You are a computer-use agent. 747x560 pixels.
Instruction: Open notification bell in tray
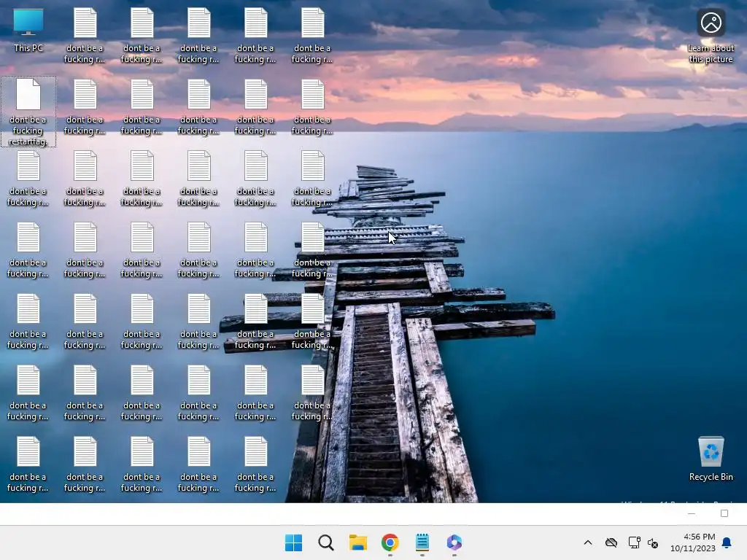tap(727, 542)
